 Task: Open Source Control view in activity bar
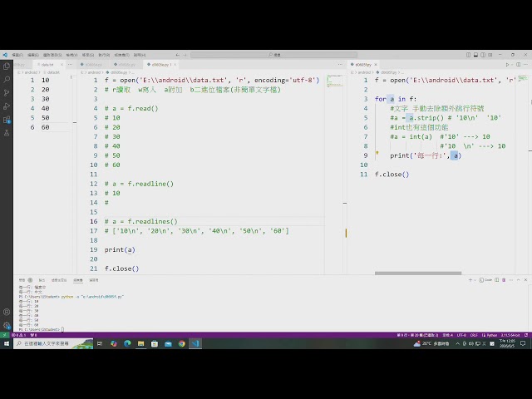[x=7, y=92]
